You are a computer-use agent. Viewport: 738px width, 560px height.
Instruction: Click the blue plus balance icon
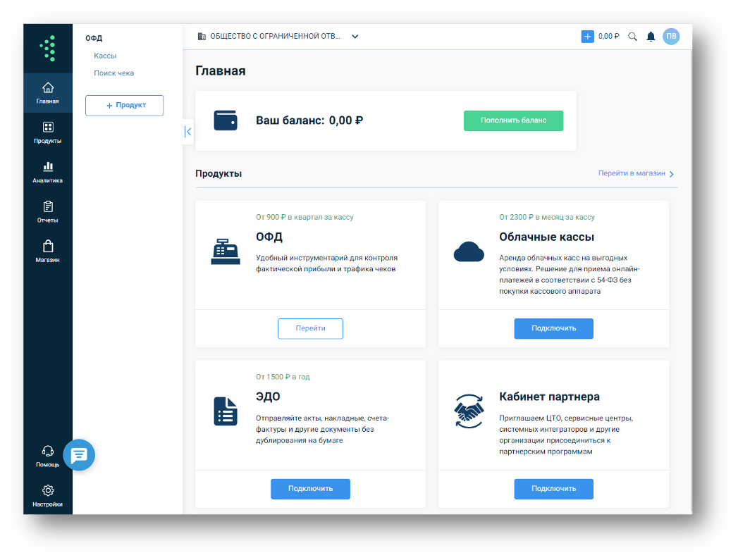click(587, 36)
